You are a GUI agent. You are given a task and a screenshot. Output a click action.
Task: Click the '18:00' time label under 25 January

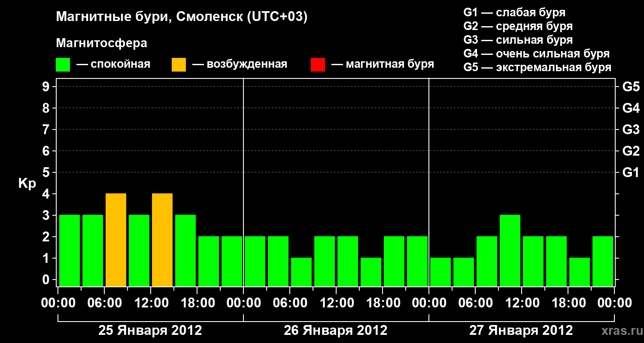coord(197,303)
